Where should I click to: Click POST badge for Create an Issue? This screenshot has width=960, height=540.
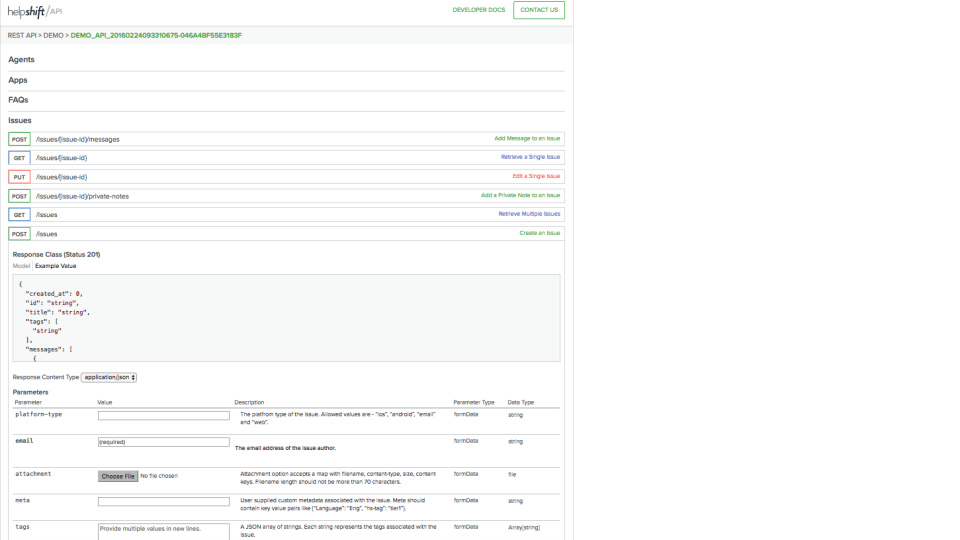[x=19, y=233]
